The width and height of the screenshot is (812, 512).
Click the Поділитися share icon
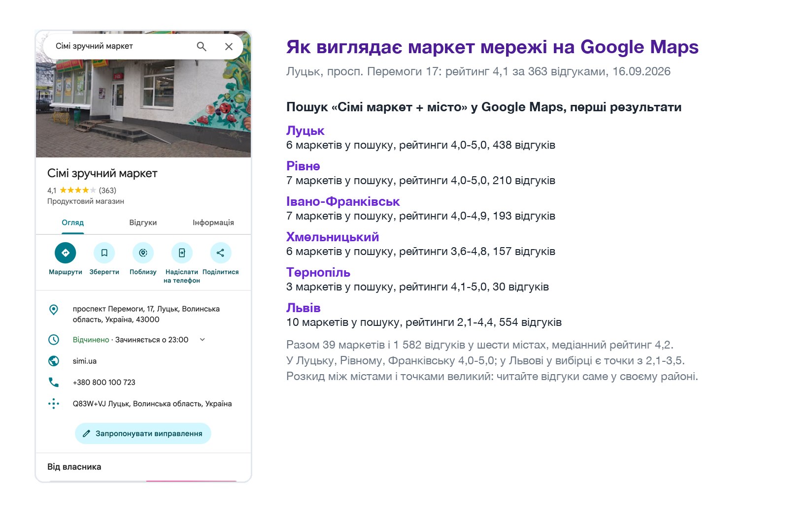[220, 253]
